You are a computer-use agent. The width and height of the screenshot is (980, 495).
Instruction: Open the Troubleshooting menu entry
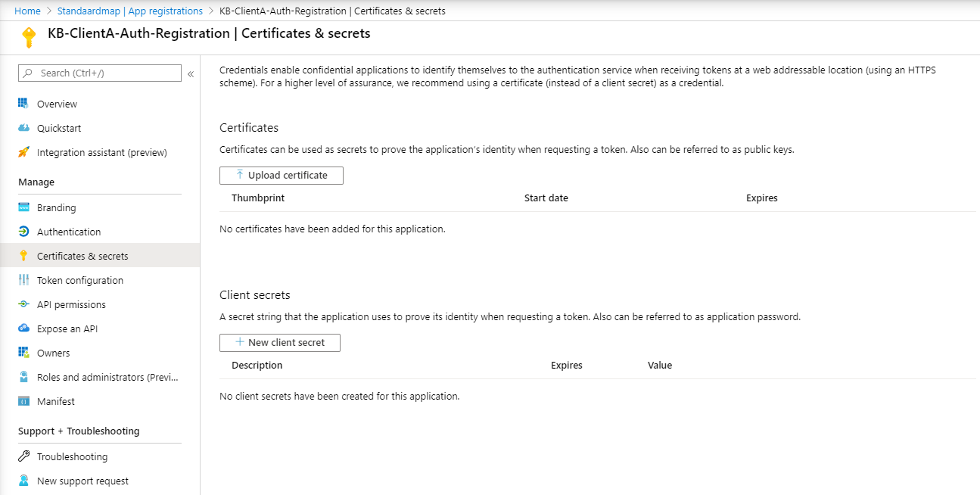[72, 456]
